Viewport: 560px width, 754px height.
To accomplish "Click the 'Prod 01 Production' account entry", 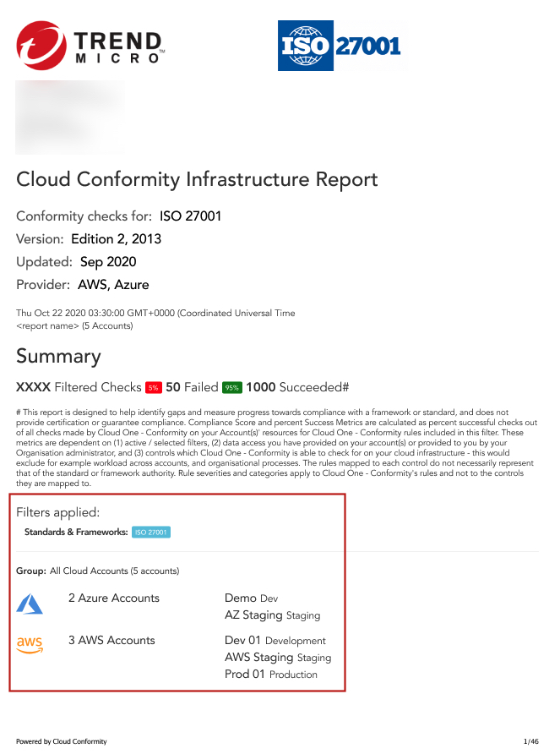I will (x=271, y=675).
